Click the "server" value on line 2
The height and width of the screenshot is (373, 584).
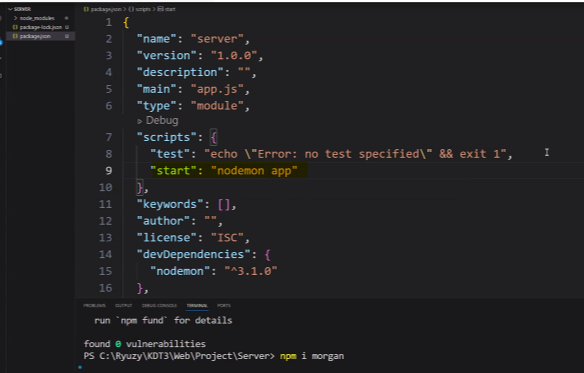(x=217, y=39)
